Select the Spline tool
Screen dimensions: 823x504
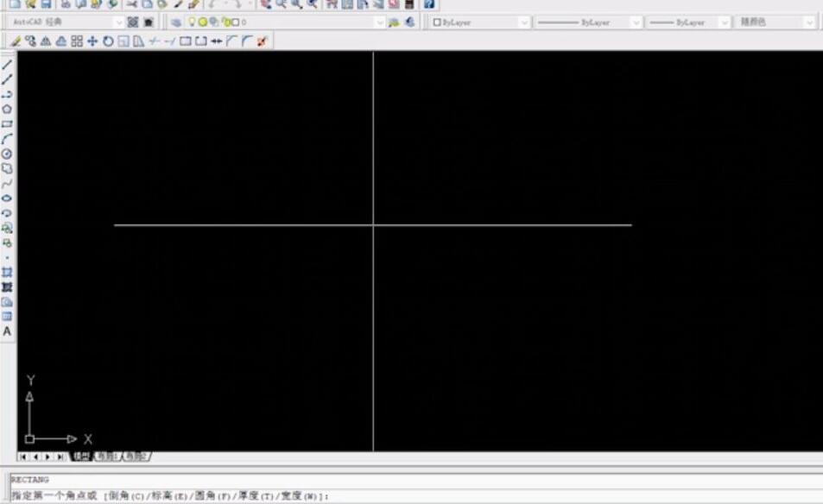[x=7, y=184]
